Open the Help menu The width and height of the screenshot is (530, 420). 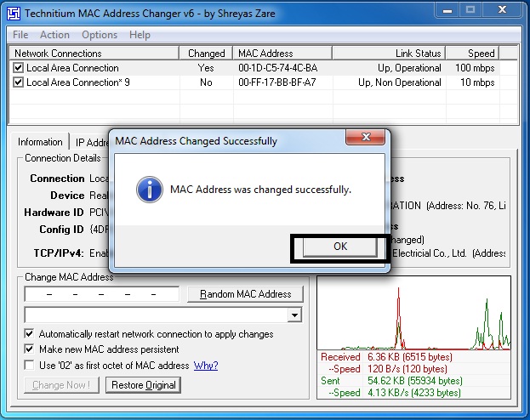click(x=140, y=35)
